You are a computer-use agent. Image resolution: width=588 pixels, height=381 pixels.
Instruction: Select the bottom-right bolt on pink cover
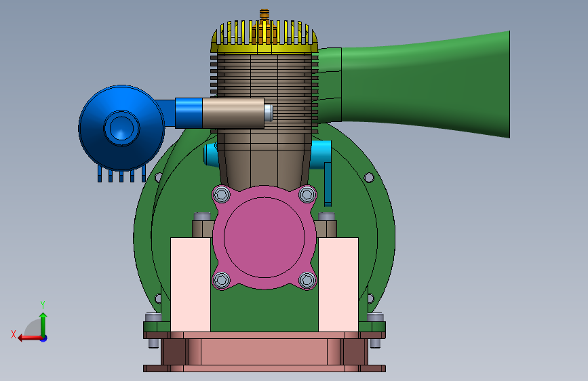(x=307, y=280)
